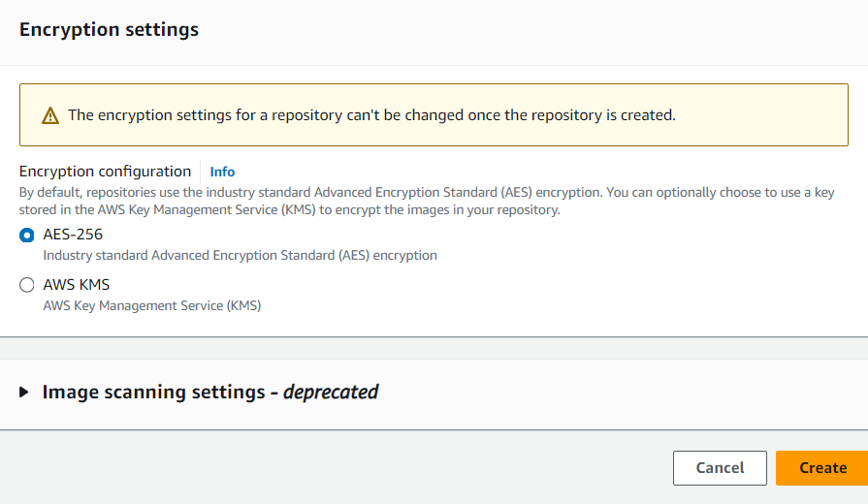Screen dimensions: 868x504
Task: Choose the AWS KMS radio button
Action: tap(27, 285)
